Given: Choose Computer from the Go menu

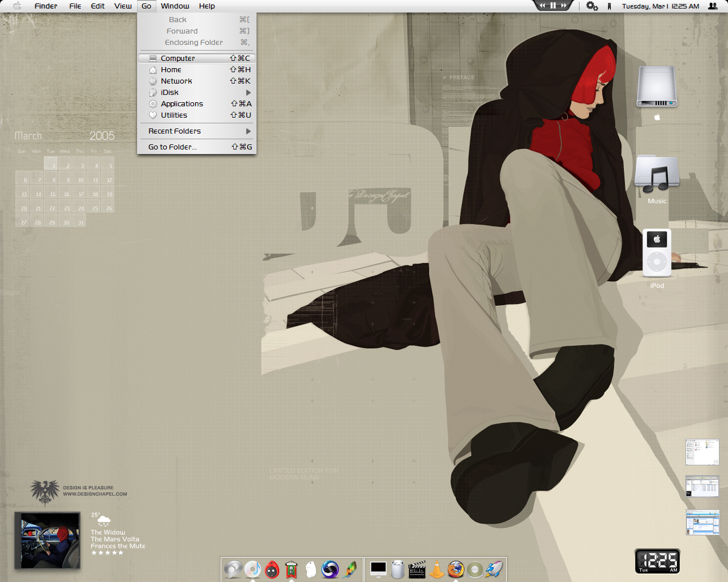Looking at the screenshot, I should point(197,58).
